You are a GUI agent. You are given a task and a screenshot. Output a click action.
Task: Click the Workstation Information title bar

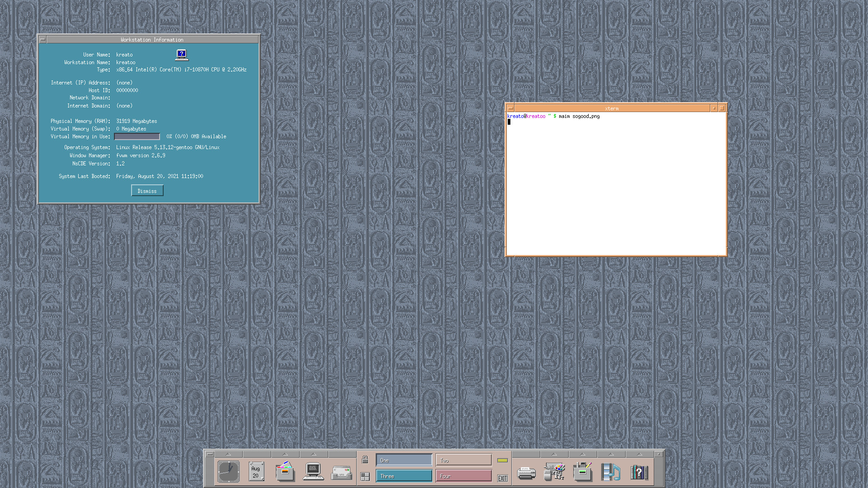click(x=152, y=40)
